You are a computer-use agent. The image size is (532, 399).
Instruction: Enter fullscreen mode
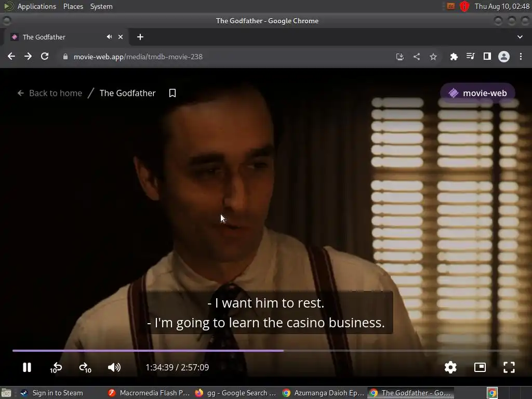click(509, 367)
